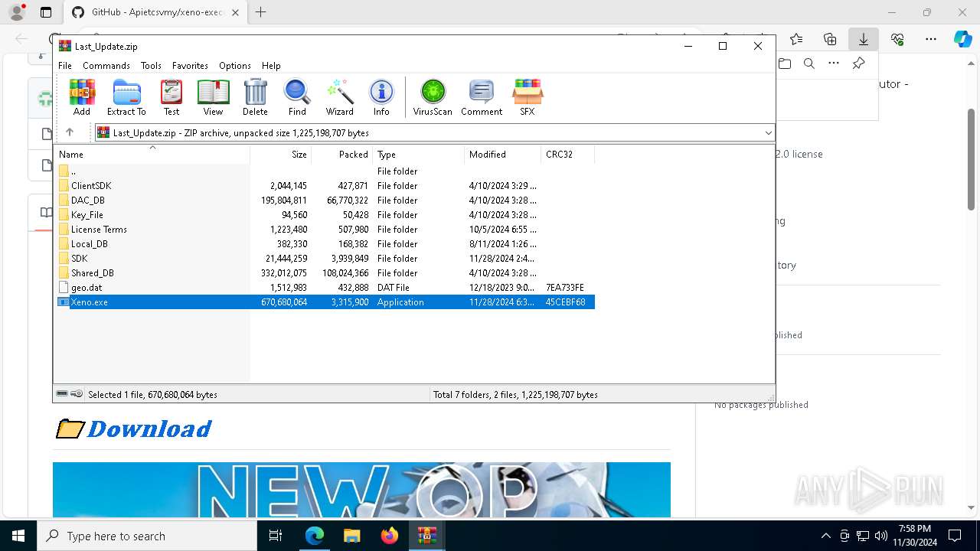Screen dimensions: 980x551
Task: Open the Find search tool
Action: [x=297, y=97]
